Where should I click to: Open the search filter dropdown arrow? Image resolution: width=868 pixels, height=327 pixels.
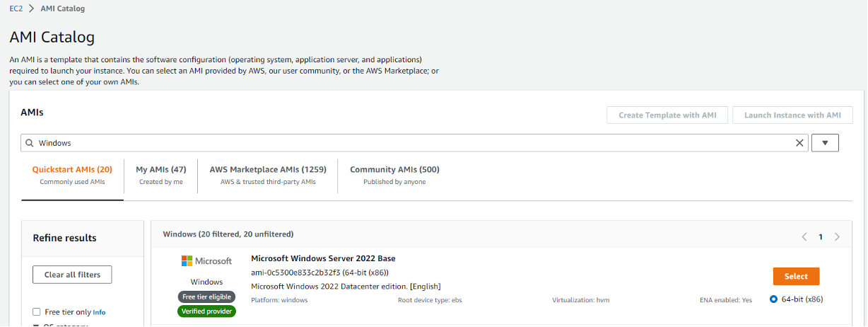click(x=825, y=143)
